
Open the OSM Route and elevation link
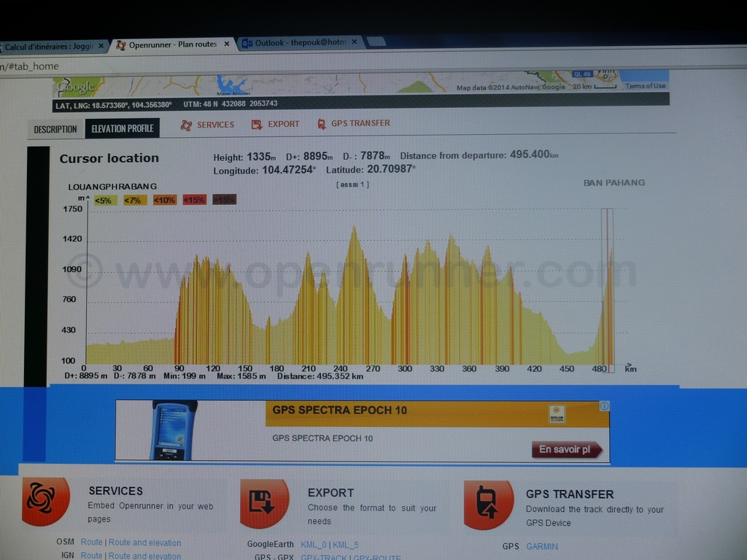click(145, 542)
